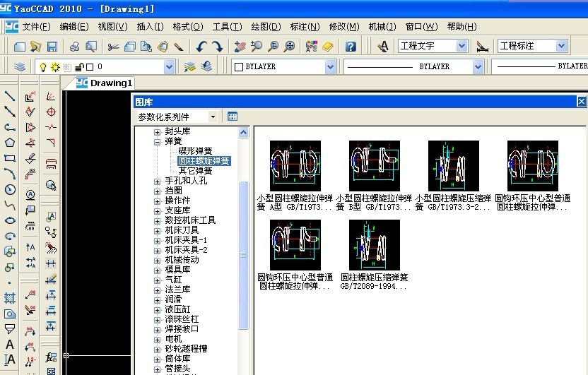Click the Save icon in the toolbar
The image size is (588, 375).
[52, 47]
